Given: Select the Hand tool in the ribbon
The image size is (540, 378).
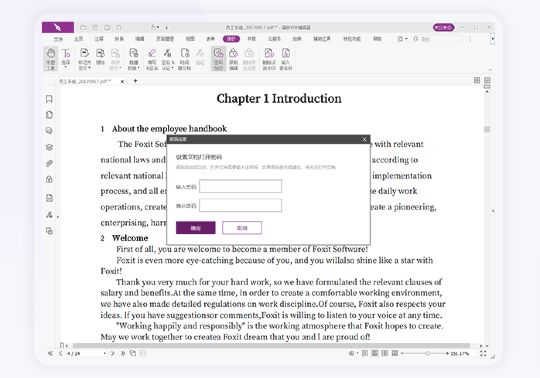Looking at the screenshot, I should click(x=51, y=59).
